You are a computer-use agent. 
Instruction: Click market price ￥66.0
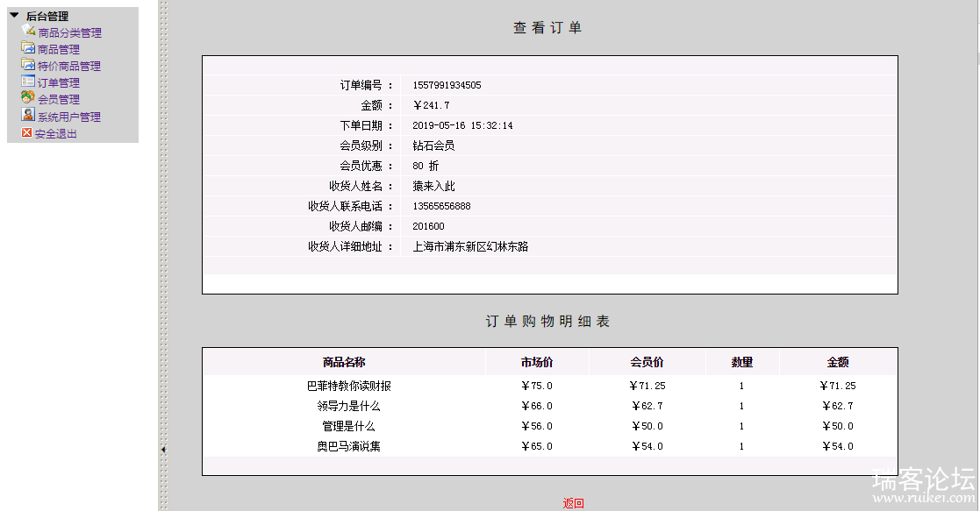(537, 406)
